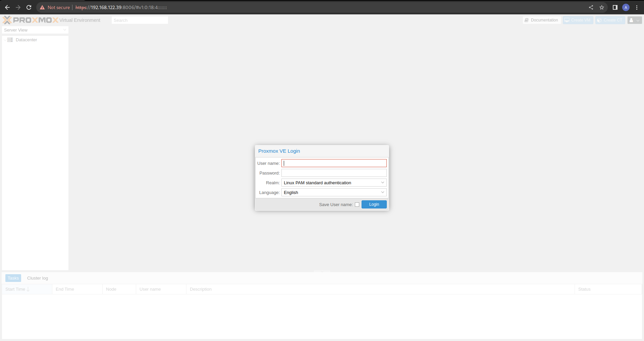Image resolution: width=644 pixels, height=341 pixels.
Task: Click the Datacenter server icon
Action: coord(10,40)
